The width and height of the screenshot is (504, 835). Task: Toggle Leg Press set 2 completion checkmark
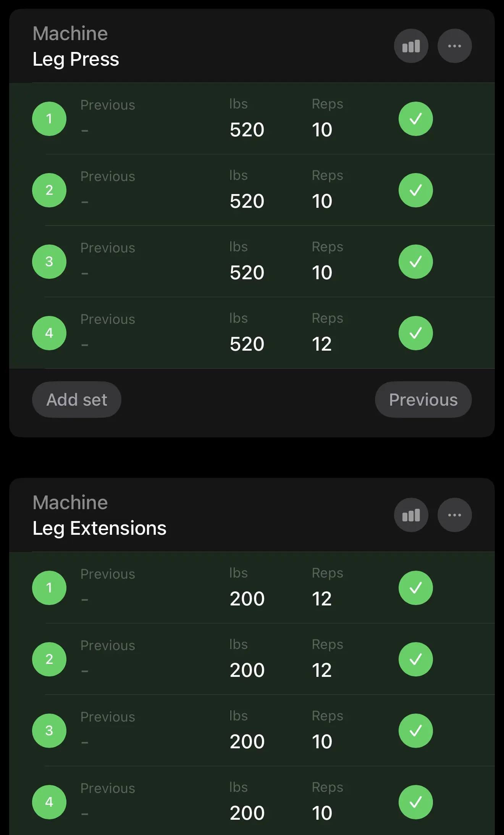[415, 190]
